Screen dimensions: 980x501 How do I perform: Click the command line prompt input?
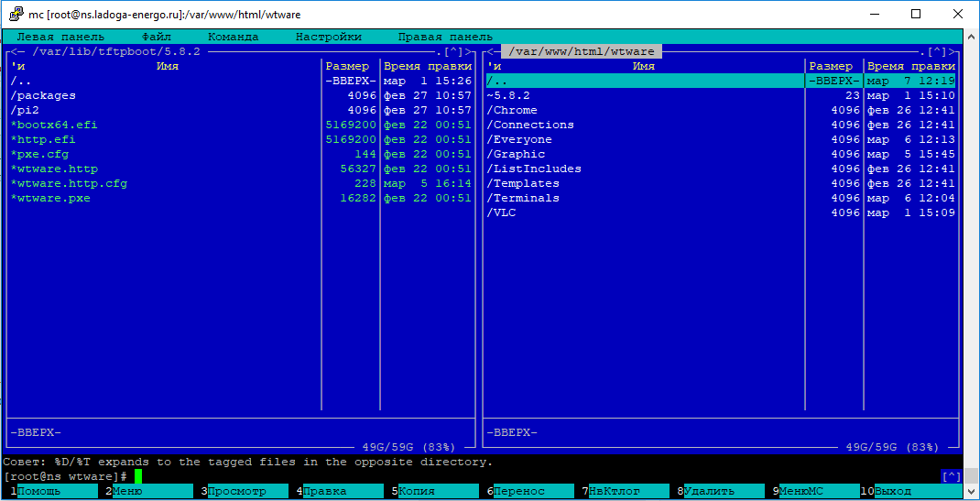pos(366,476)
